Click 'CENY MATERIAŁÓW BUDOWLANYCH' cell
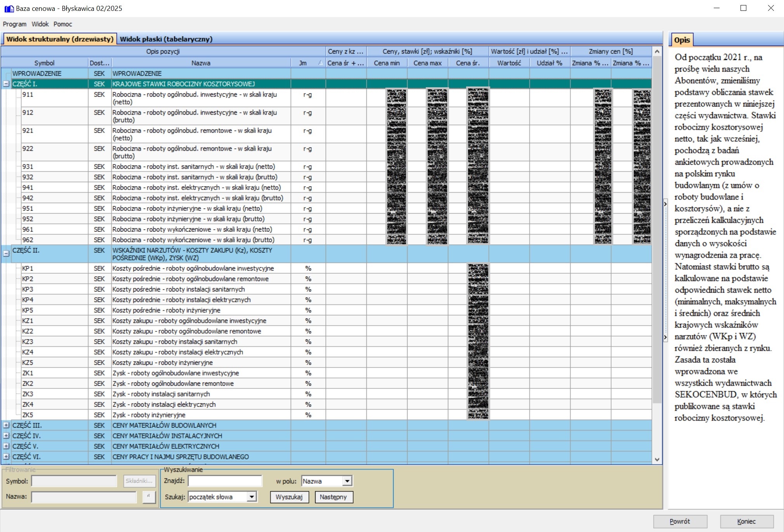 [201, 425]
